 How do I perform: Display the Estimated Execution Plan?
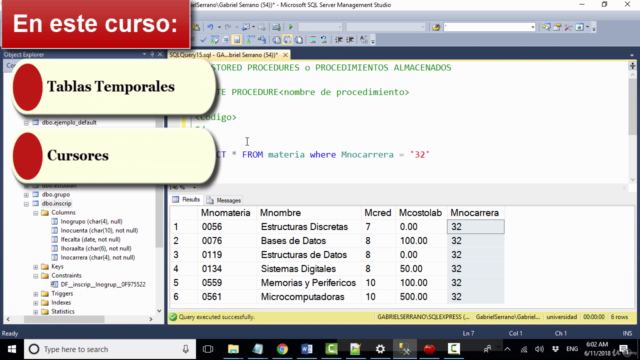click(x=214, y=40)
